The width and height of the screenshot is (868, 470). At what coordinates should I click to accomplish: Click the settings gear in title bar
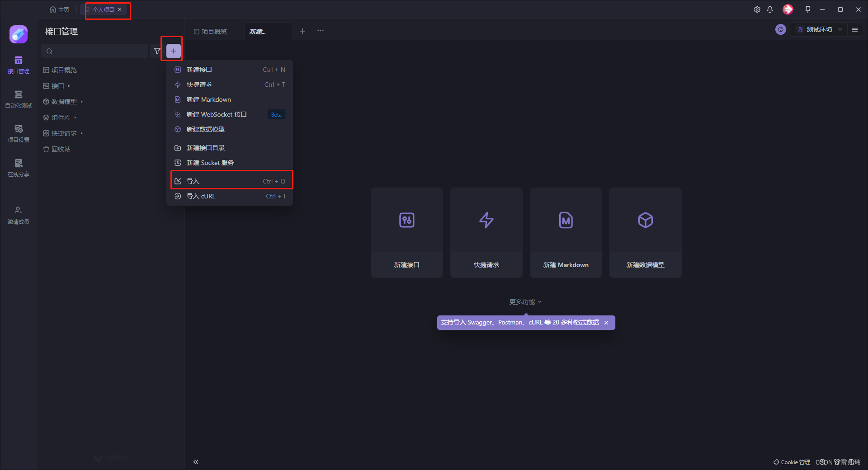(757, 9)
